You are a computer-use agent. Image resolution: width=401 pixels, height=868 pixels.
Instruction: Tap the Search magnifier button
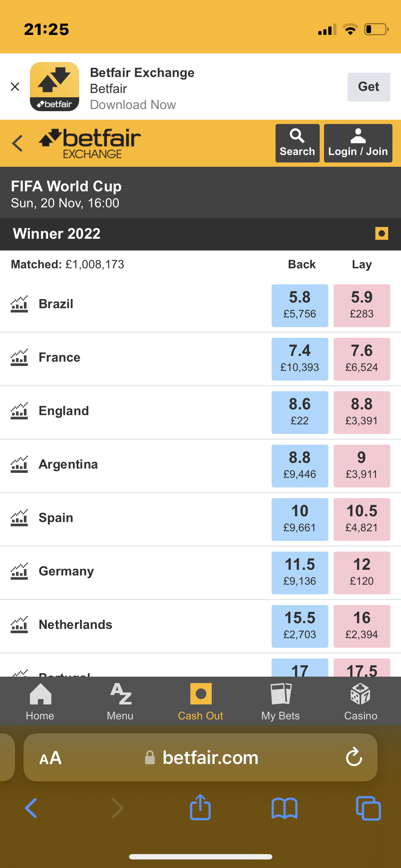[297, 143]
